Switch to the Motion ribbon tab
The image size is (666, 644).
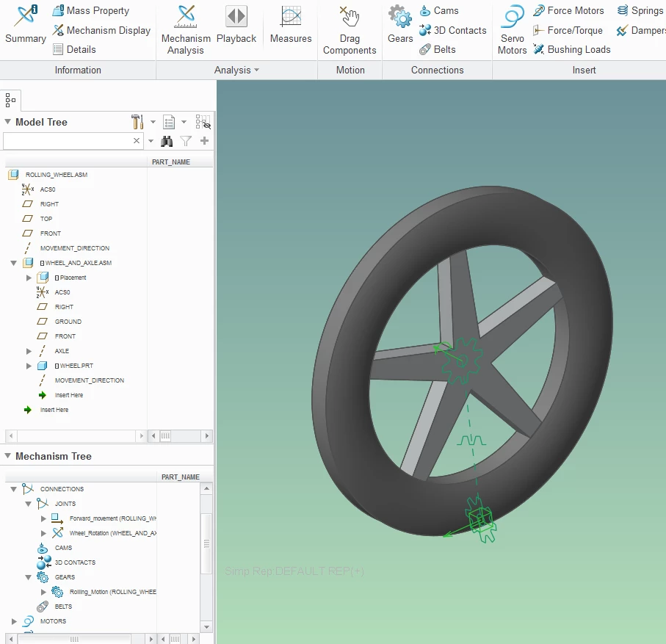[350, 70]
